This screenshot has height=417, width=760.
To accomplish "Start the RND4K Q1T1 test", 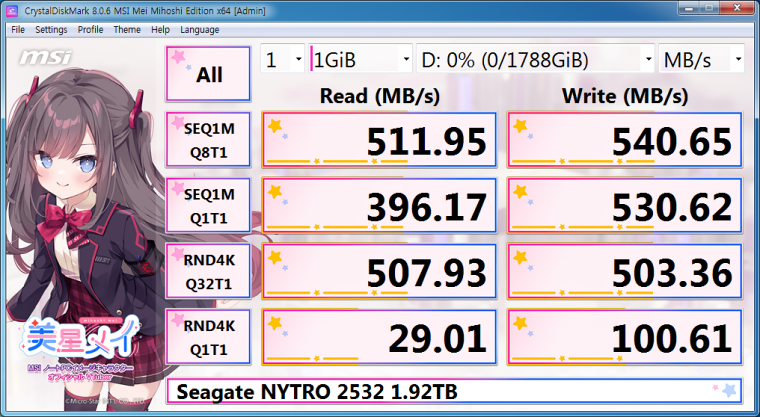I will point(208,337).
